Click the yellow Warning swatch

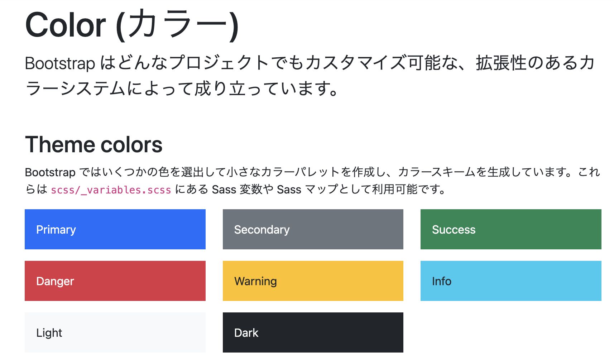313,281
